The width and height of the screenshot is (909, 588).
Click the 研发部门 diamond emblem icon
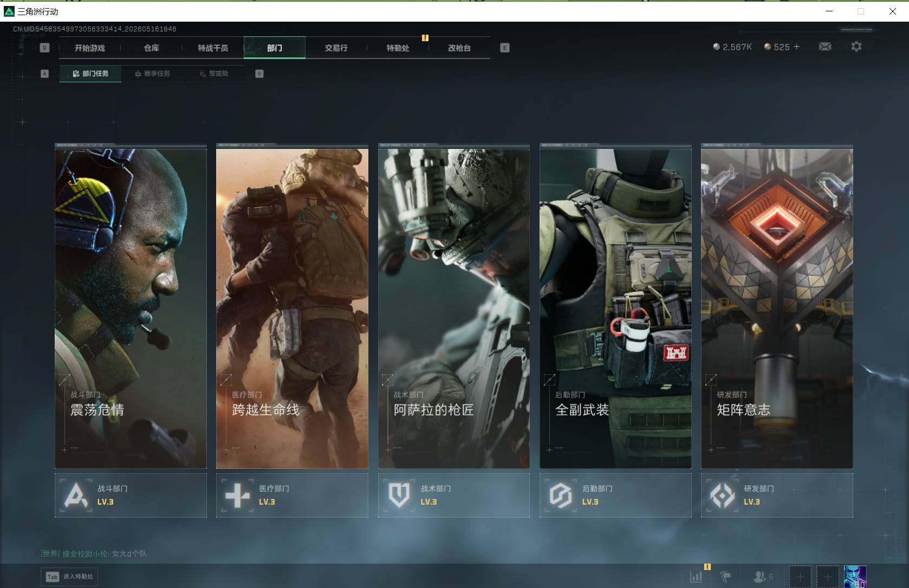[x=722, y=495]
